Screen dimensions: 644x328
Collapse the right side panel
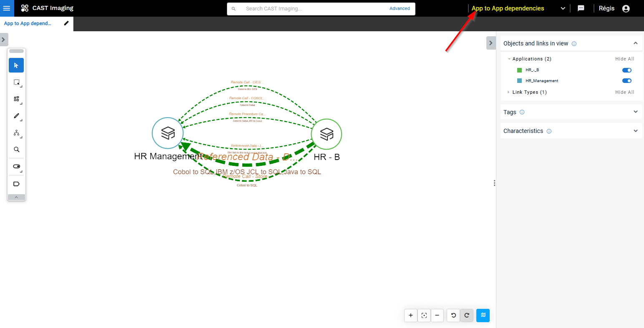pos(491,43)
